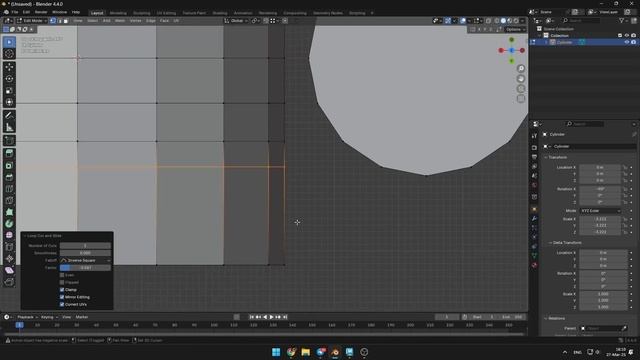This screenshot has height=360, width=640.
Task: Open the Falloff Inverse Square dropdown
Action: click(x=85, y=260)
